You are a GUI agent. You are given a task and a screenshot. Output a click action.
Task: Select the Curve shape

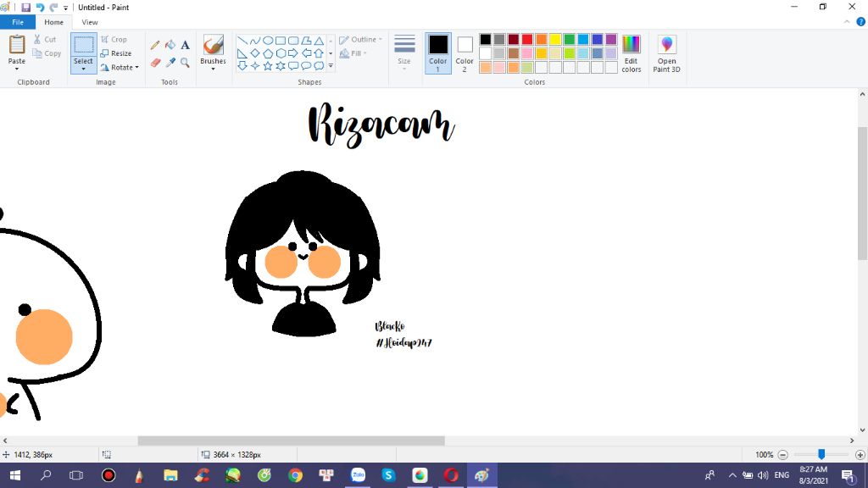click(254, 41)
